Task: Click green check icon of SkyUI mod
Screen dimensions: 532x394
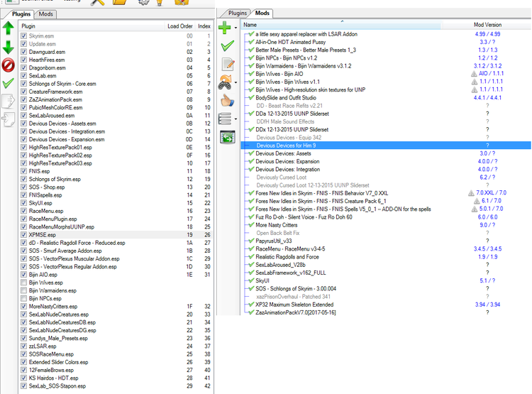Action: point(251,280)
